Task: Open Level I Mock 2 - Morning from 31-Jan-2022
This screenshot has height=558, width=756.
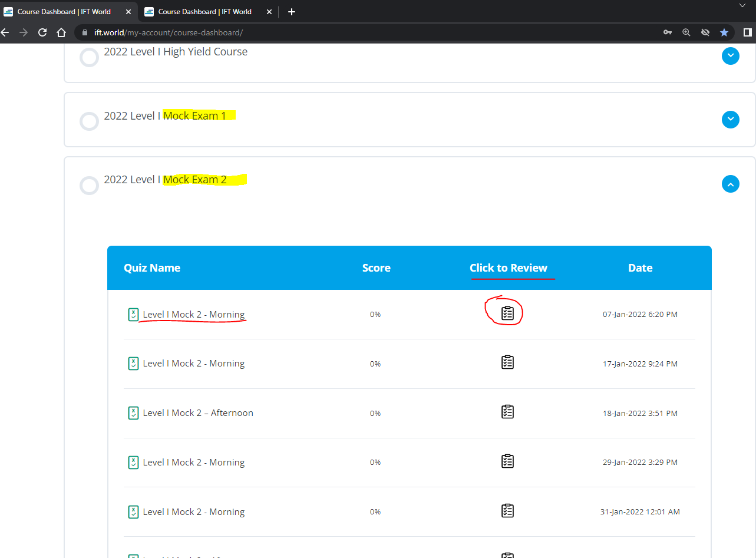Action: click(x=193, y=512)
